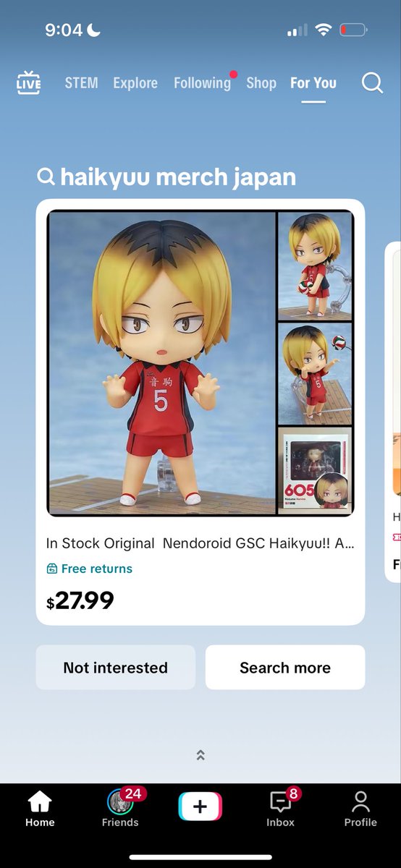The width and height of the screenshot is (401, 868).
Task: Tap the plus create video button
Action: click(x=200, y=806)
